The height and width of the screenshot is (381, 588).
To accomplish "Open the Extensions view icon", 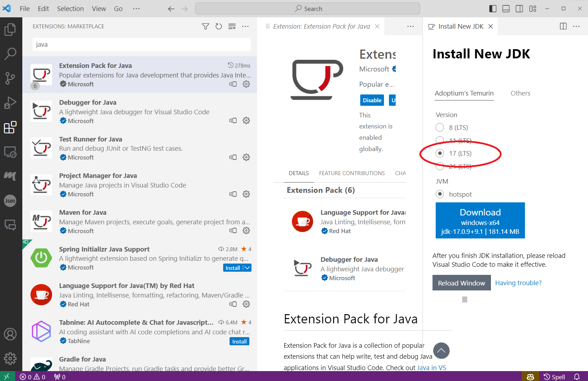I will pyautogui.click(x=10, y=127).
